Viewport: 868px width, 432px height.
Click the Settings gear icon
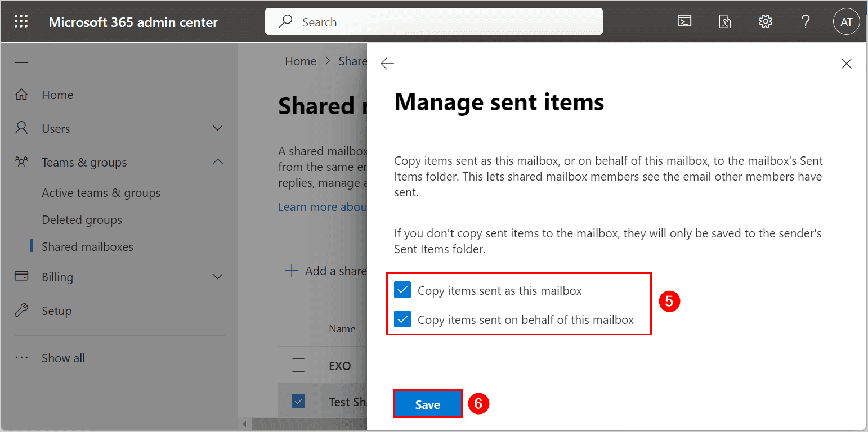click(x=765, y=22)
